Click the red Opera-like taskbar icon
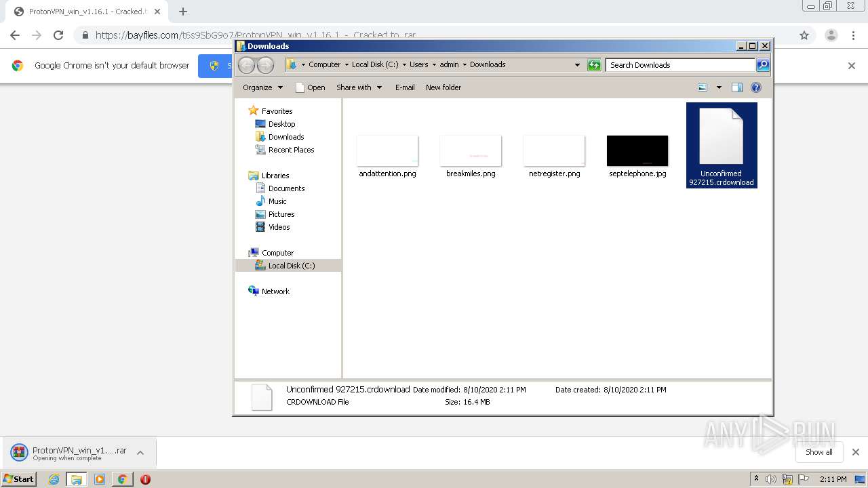Viewport: 868px width, 488px height. pyautogui.click(x=145, y=479)
